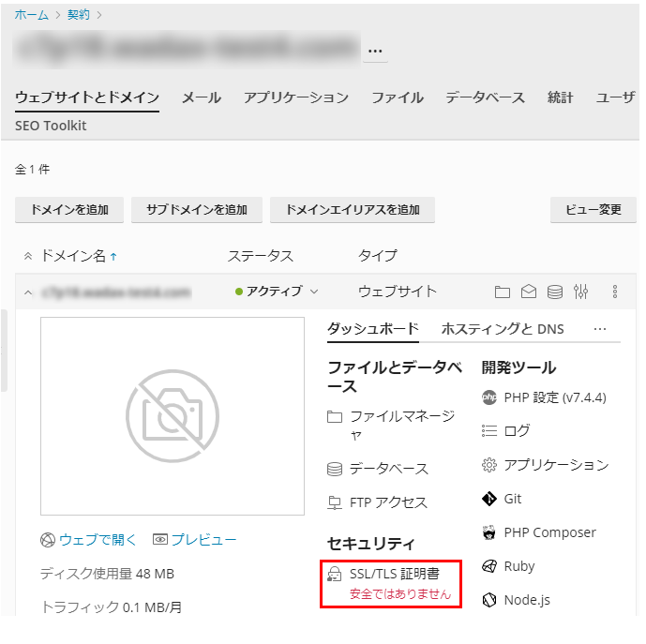Image resolution: width=646 pixels, height=644 pixels.
Task: Click the Node.js hexagon icon
Action: tap(489, 600)
